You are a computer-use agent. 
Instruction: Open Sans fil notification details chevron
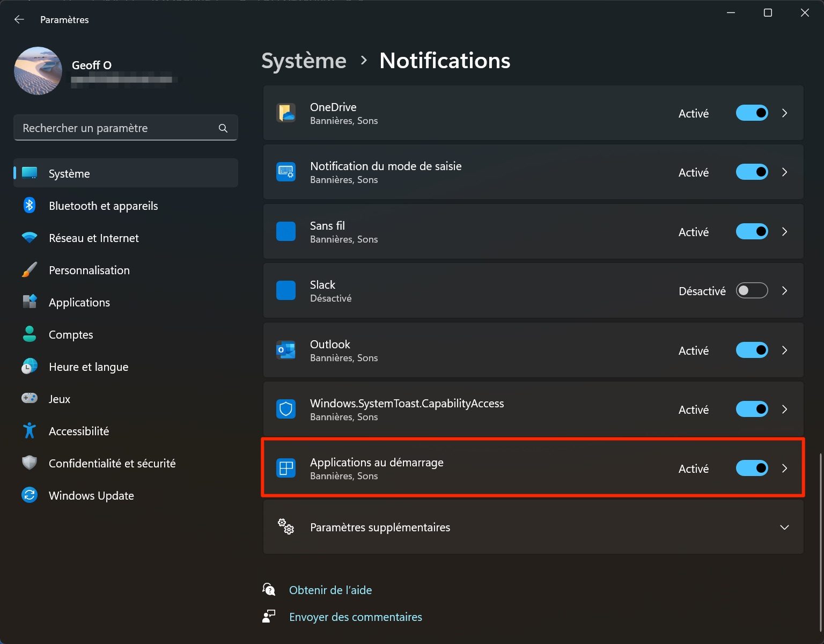pos(785,232)
